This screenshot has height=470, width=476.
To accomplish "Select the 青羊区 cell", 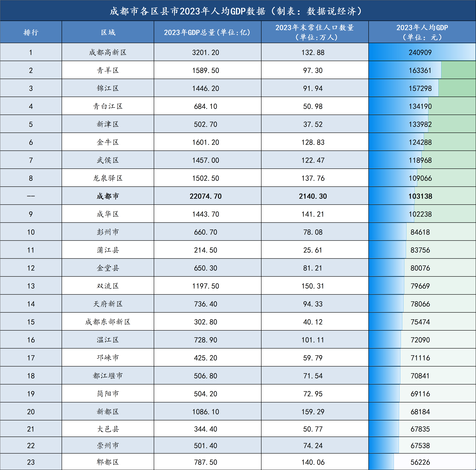I will (x=108, y=70).
